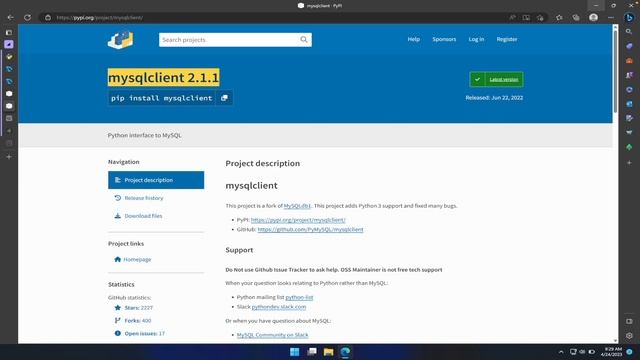640x360 pixels.
Task: Click the "Released: Jun 22, 2022" text
Action: point(494,98)
